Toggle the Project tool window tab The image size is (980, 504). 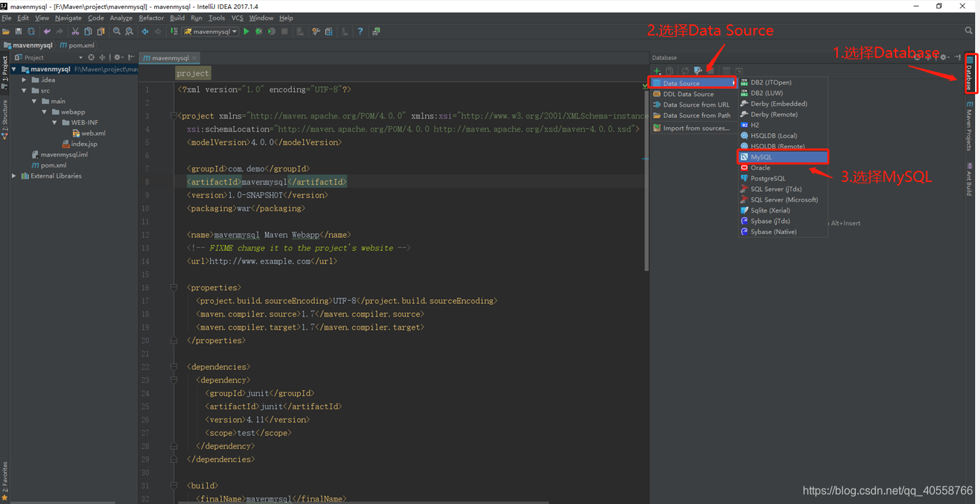5,72
